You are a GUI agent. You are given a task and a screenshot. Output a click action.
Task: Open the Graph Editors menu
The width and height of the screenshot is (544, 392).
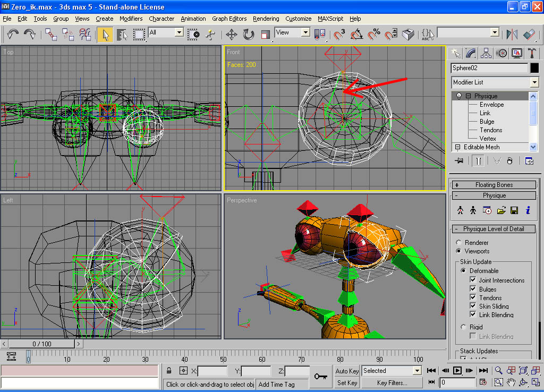(x=229, y=19)
